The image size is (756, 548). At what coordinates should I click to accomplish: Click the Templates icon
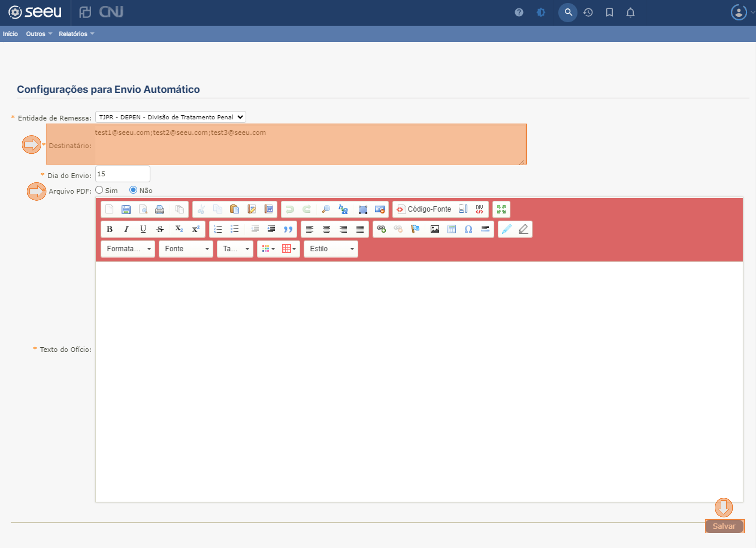(180, 209)
